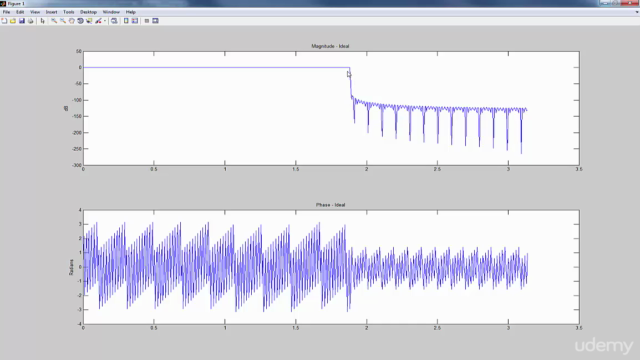Enable the Rotate 3D tool
640x360 pixels.
[x=80, y=21]
